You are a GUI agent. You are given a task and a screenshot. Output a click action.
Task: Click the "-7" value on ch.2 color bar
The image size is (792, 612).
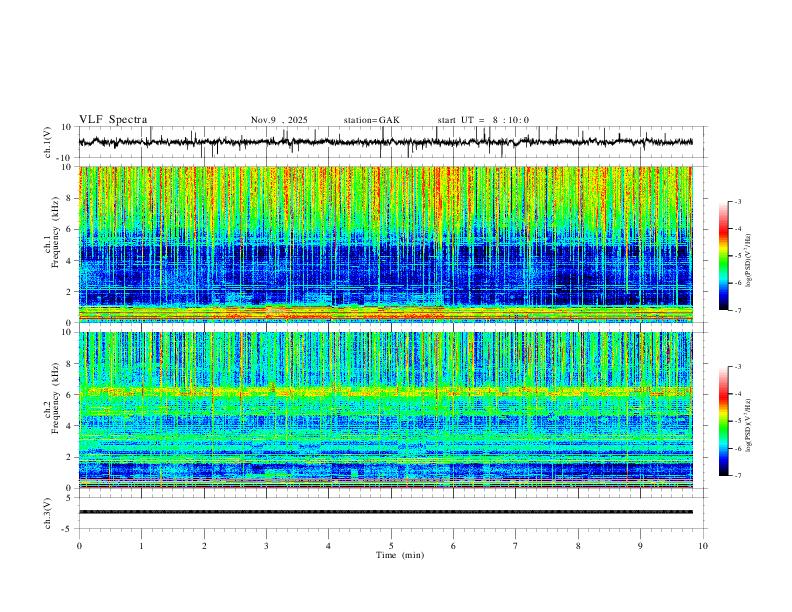pos(738,476)
